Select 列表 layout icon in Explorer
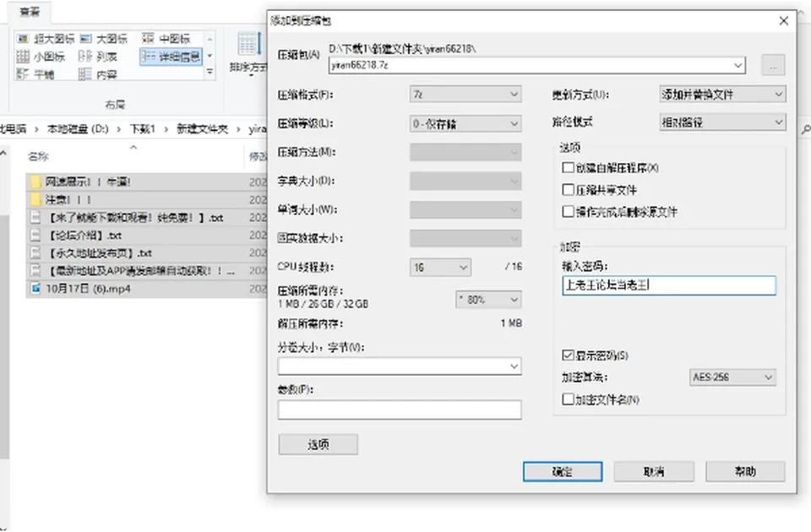The height and width of the screenshot is (532, 811). pos(85,57)
